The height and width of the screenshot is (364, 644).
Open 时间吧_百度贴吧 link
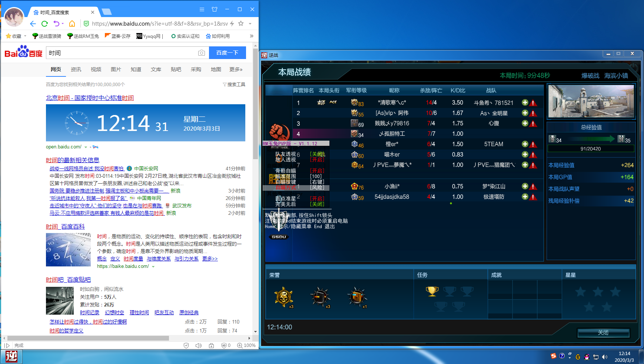pyautogui.click(x=68, y=279)
